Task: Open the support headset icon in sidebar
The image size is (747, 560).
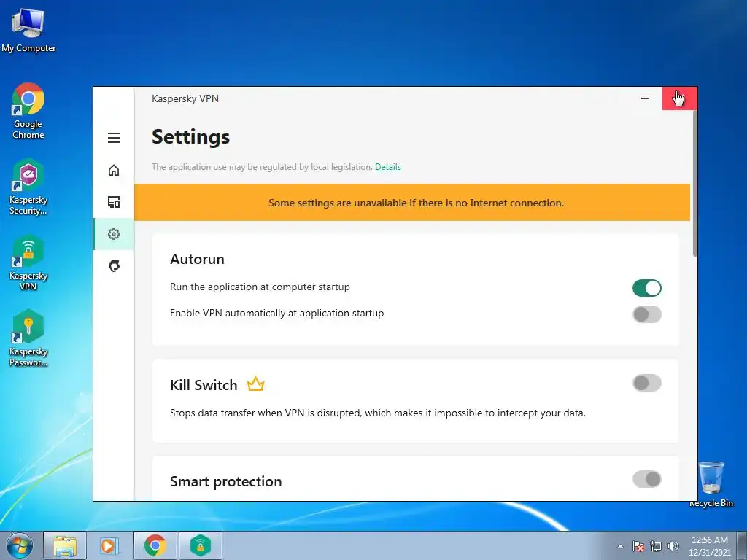Action: pos(113,265)
